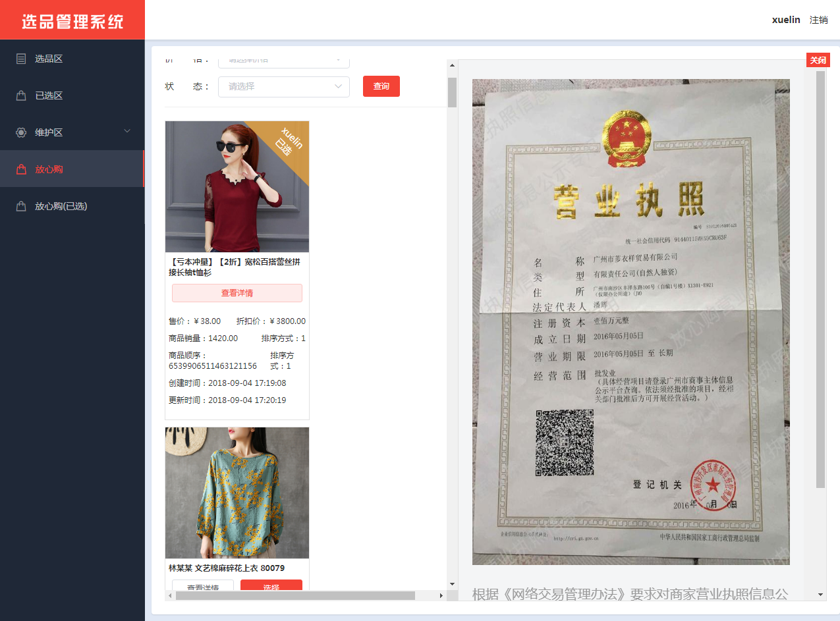Click the 折扣价：￥3800.00 text
This screenshot has width=840, height=621.
click(x=271, y=321)
